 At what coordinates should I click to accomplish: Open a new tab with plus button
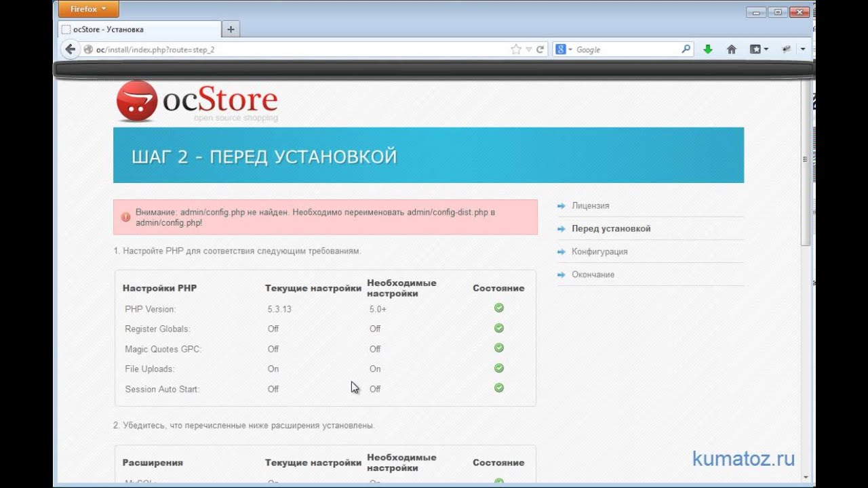(231, 29)
